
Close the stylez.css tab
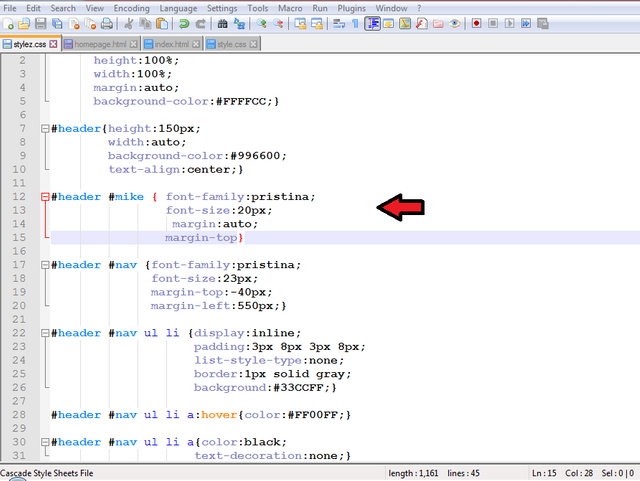53,44
